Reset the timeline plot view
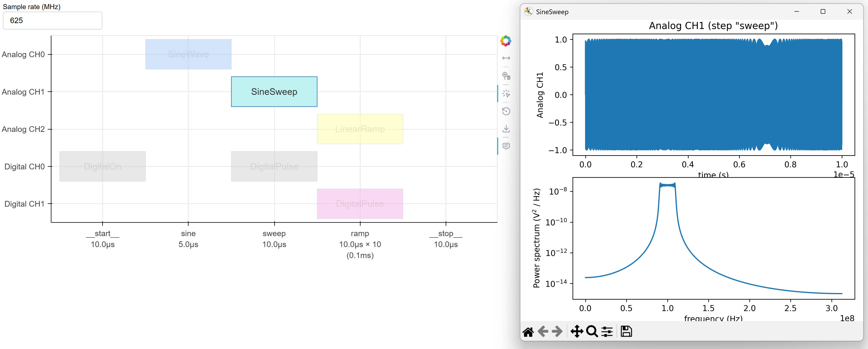Screen dimensions: 868x349 tap(506, 111)
